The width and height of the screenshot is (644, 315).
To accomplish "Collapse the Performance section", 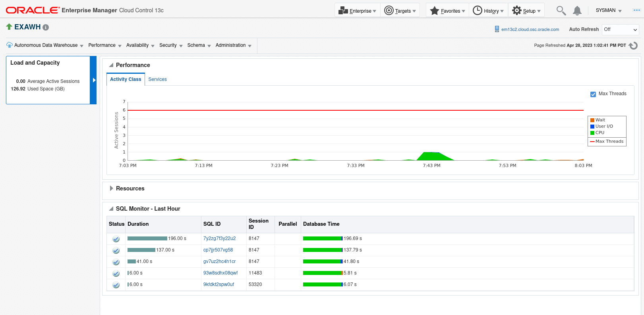I will pyautogui.click(x=111, y=65).
